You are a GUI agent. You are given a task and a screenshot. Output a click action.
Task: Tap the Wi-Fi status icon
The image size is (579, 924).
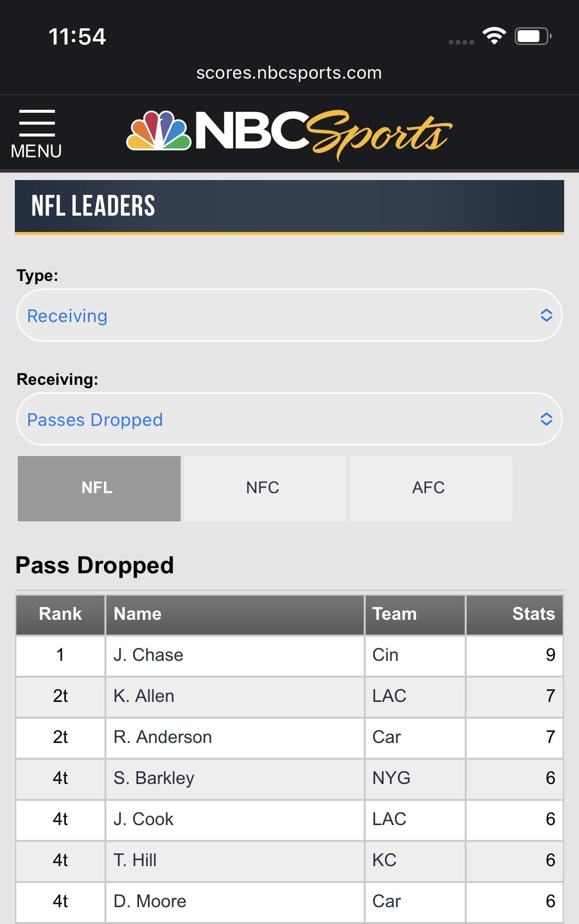[493, 36]
